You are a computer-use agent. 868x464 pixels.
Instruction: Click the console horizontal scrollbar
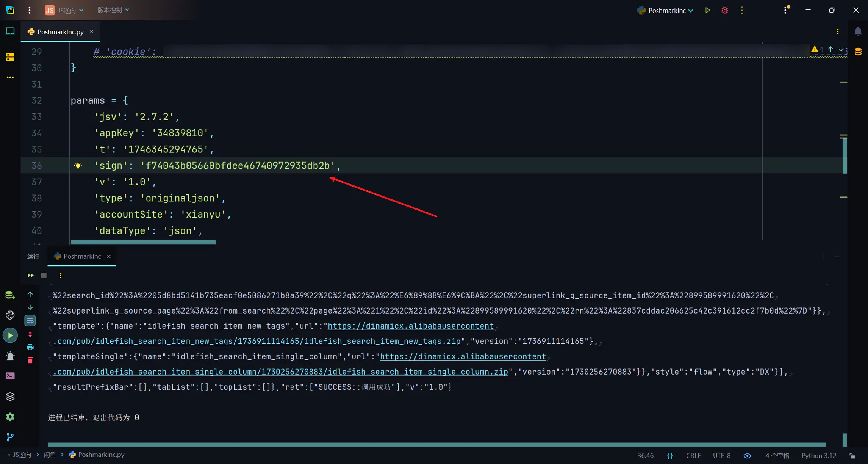pos(436,444)
